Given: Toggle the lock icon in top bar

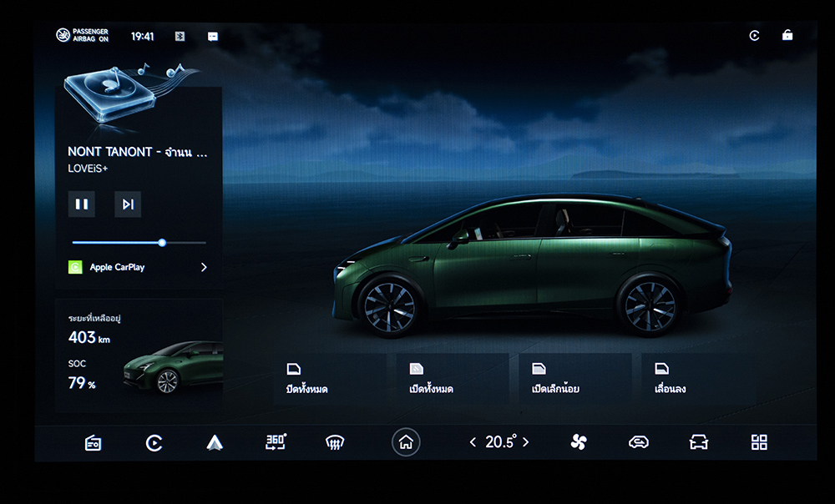Looking at the screenshot, I should 787,36.
